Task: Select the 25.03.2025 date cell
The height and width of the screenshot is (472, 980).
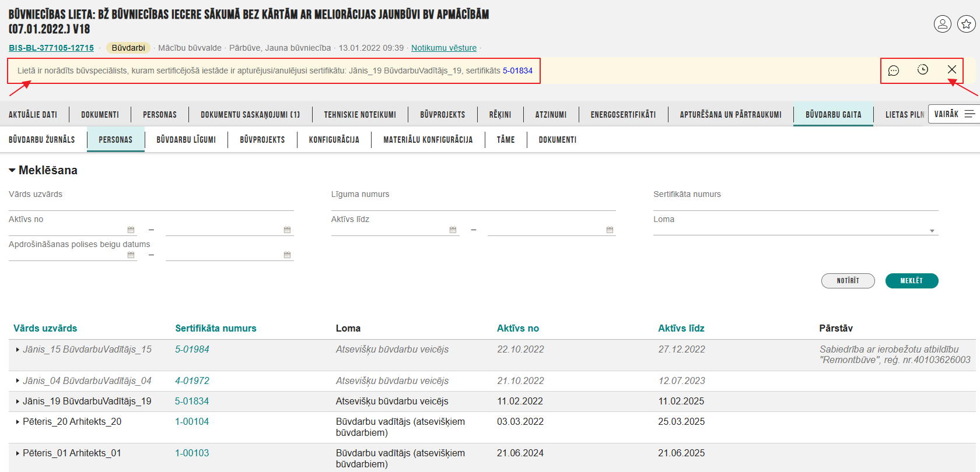Action: tap(681, 422)
